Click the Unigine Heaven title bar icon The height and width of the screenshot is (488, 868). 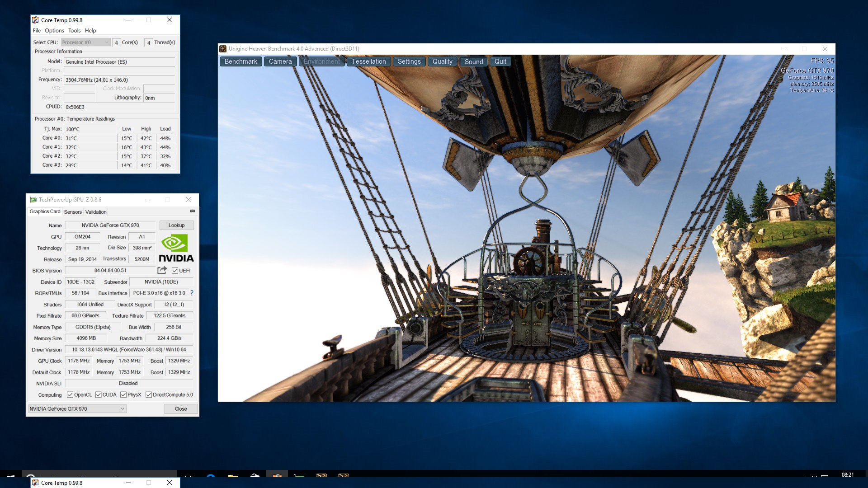click(x=223, y=49)
